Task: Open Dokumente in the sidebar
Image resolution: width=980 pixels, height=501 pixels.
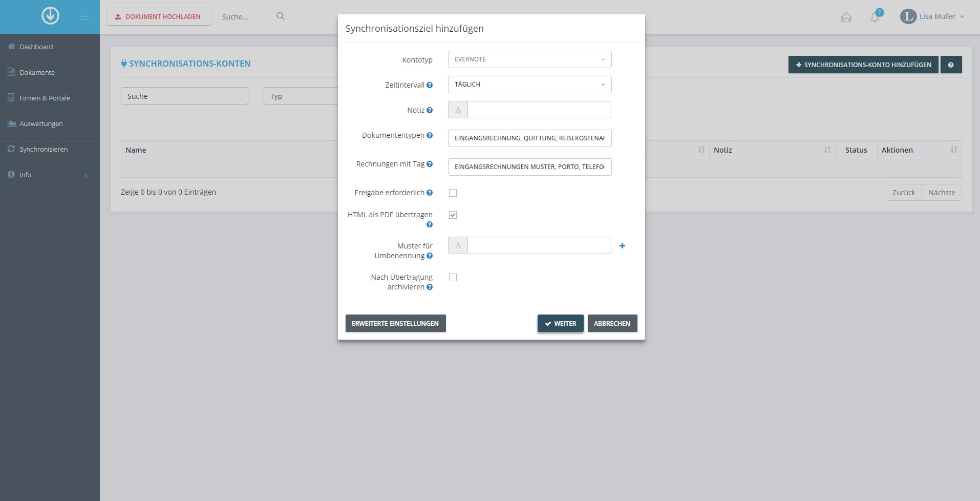Action: click(x=50, y=72)
